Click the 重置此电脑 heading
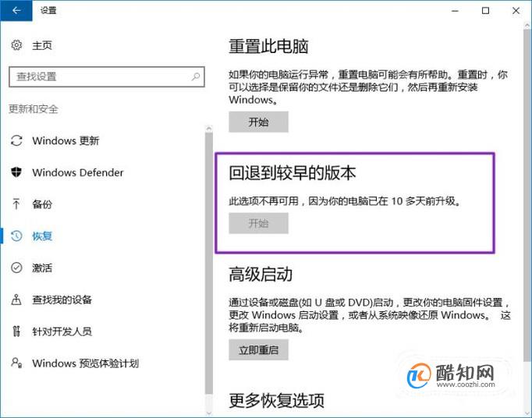Viewport: 532px width, 418px height. pyautogui.click(x=268, y=47)
